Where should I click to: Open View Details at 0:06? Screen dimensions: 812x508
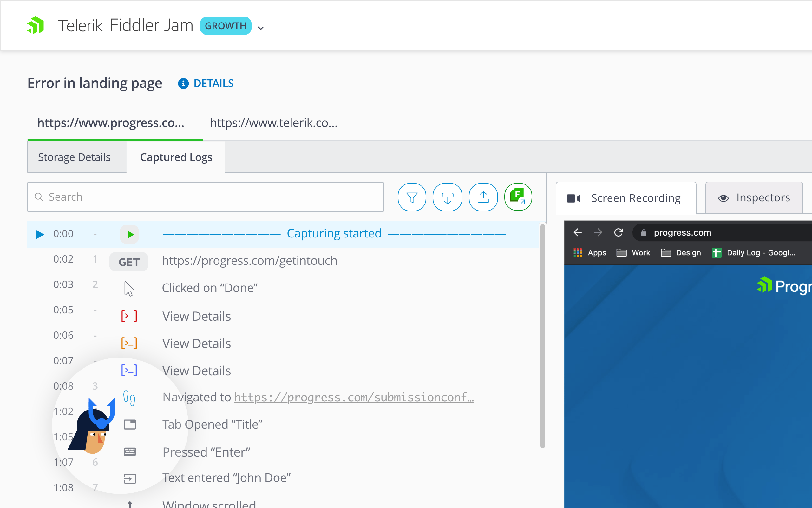196,343
